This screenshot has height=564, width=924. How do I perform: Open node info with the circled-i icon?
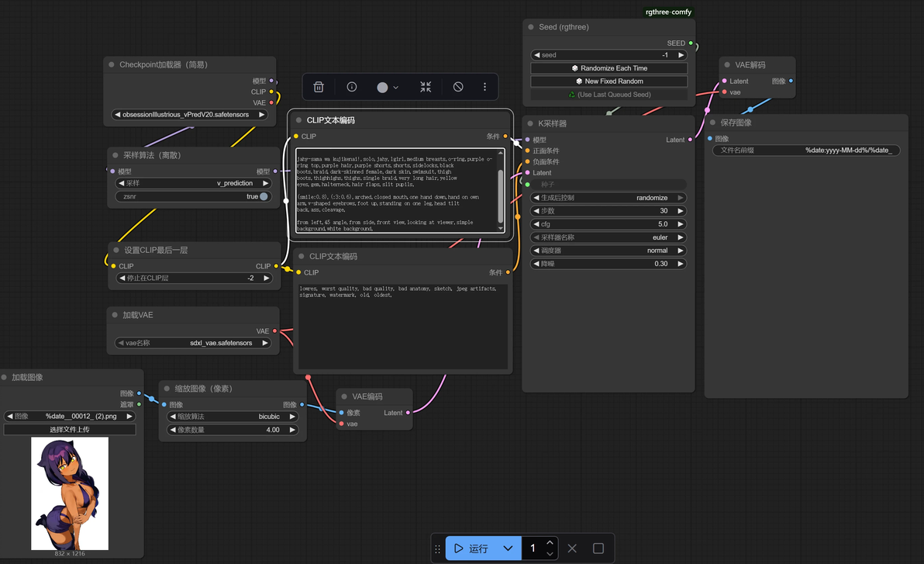(x=352, y=87)
